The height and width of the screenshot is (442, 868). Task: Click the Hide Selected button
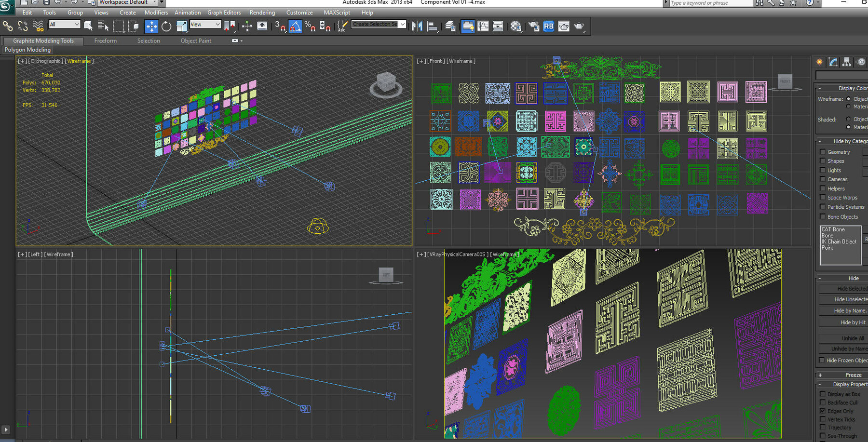click(x=843, y=288)
